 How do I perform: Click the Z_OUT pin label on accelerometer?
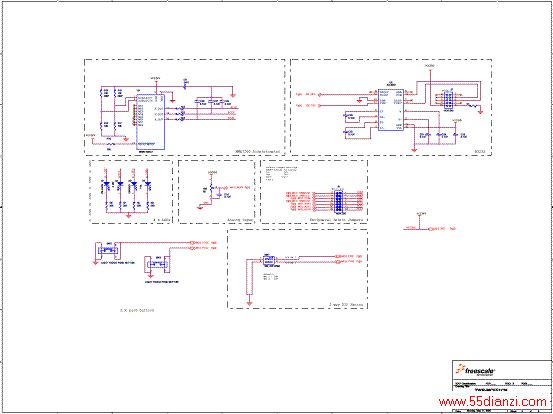click(x=158, y=120)
